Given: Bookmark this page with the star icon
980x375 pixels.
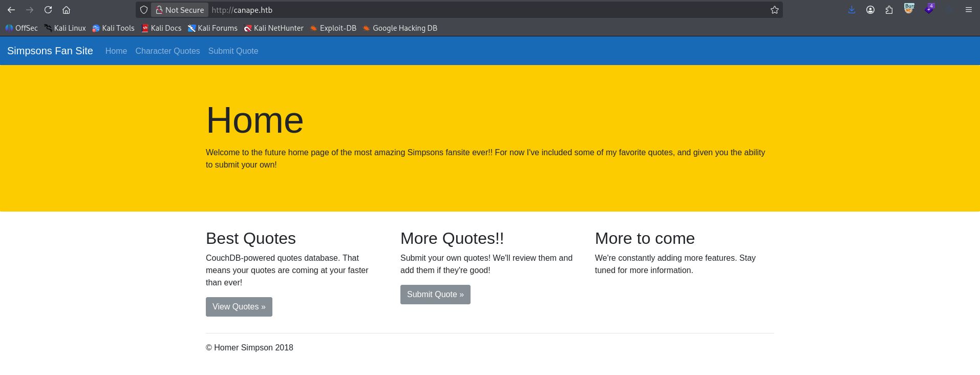Looking at the screenshot, I should 775,10.
